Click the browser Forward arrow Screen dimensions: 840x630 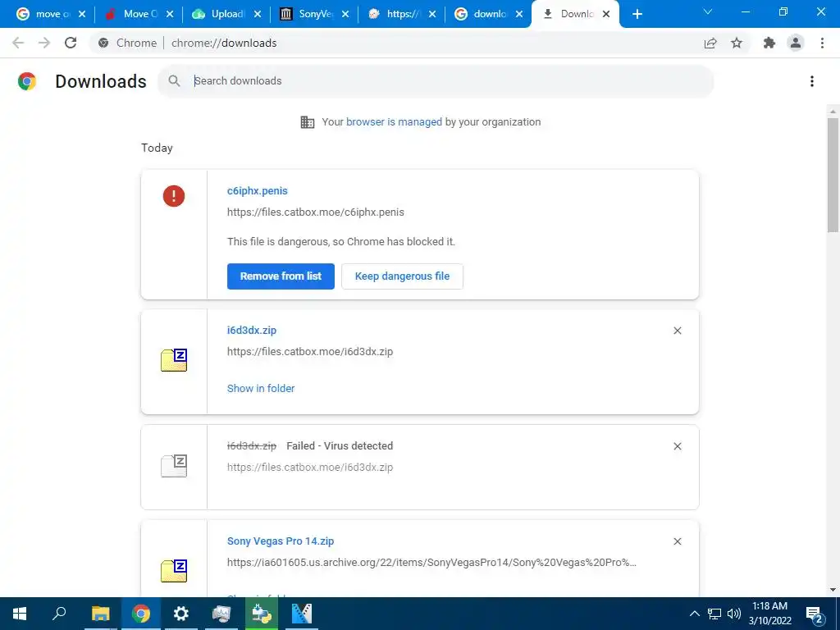[x=44, y=43]
